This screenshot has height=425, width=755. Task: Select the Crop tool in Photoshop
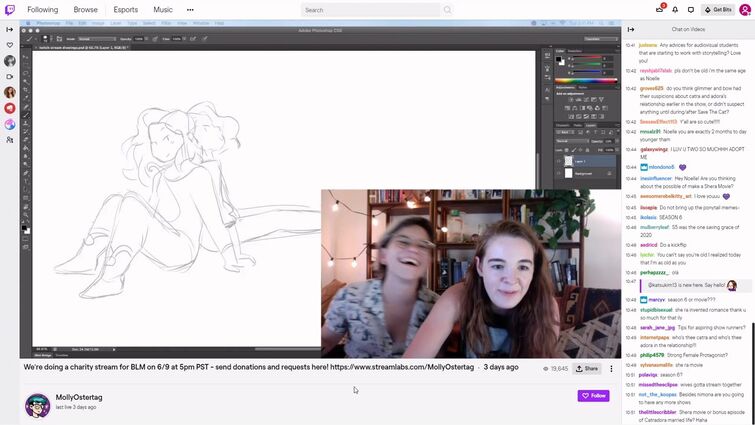click(26, 90)
